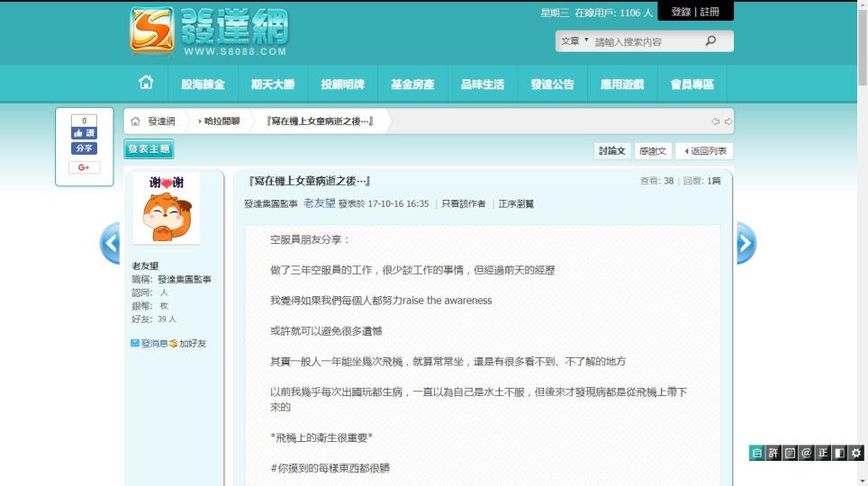Toggle 只看該作者 author-only filter

tap(463, 204)
